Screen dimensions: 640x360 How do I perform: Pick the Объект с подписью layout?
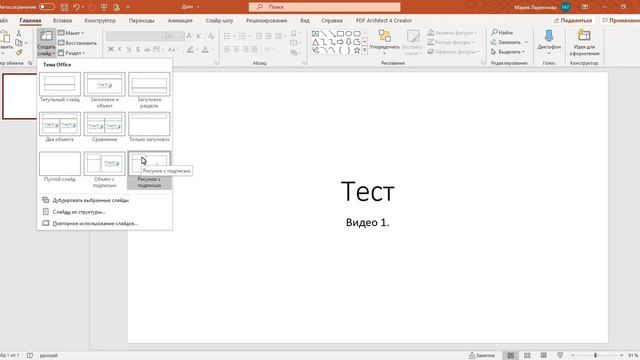(104, 170)
